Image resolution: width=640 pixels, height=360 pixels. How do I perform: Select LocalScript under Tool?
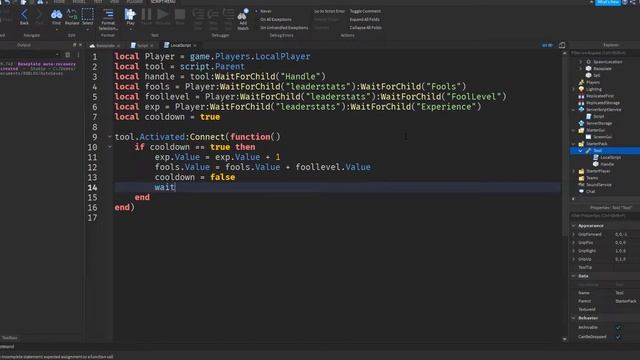[x=610, y=157]
